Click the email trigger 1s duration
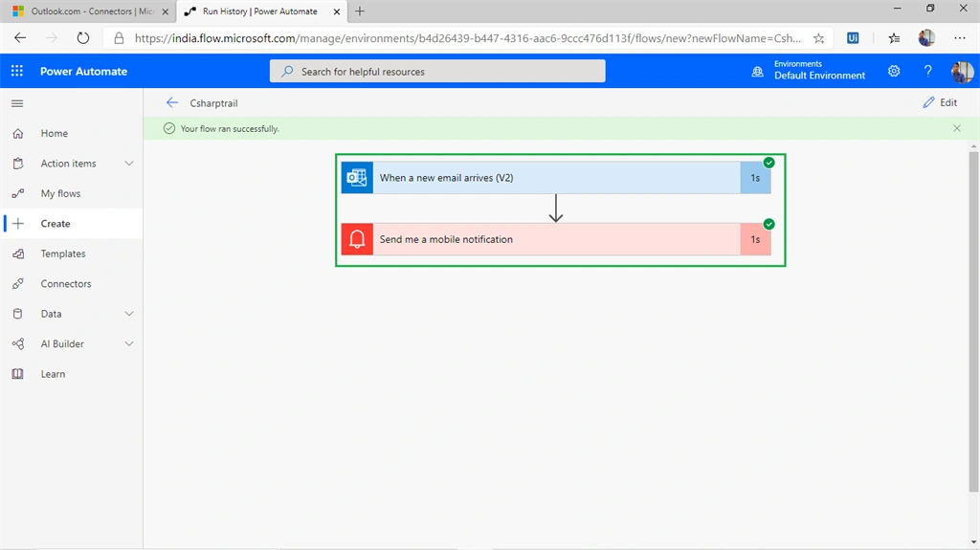This screenshot has height=550, width=980. pos(755,178)
